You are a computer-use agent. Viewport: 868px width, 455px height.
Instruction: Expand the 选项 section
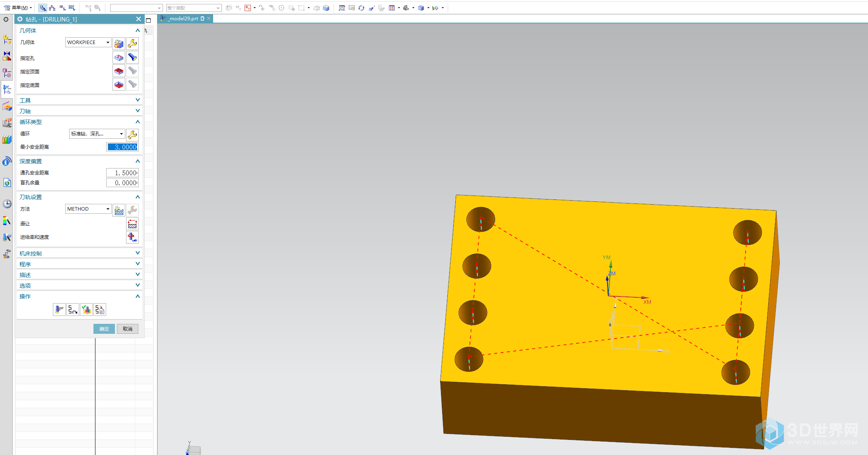[138, 285]
